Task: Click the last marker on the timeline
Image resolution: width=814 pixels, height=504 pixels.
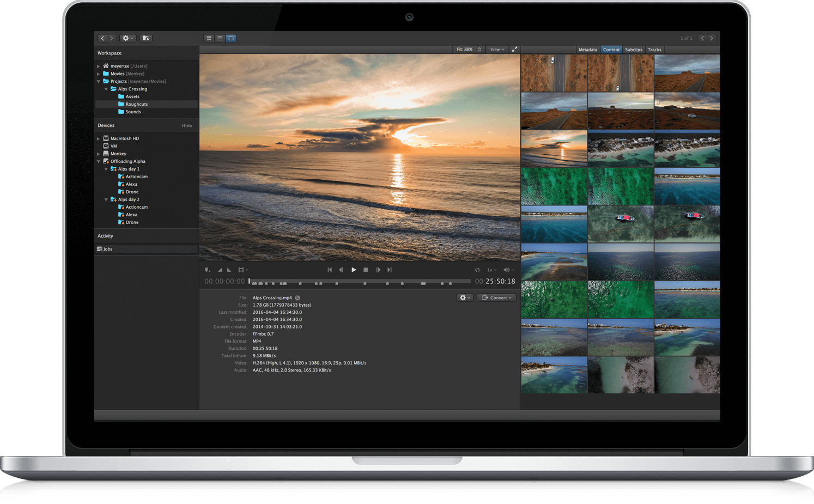Action: coord(450,283)
